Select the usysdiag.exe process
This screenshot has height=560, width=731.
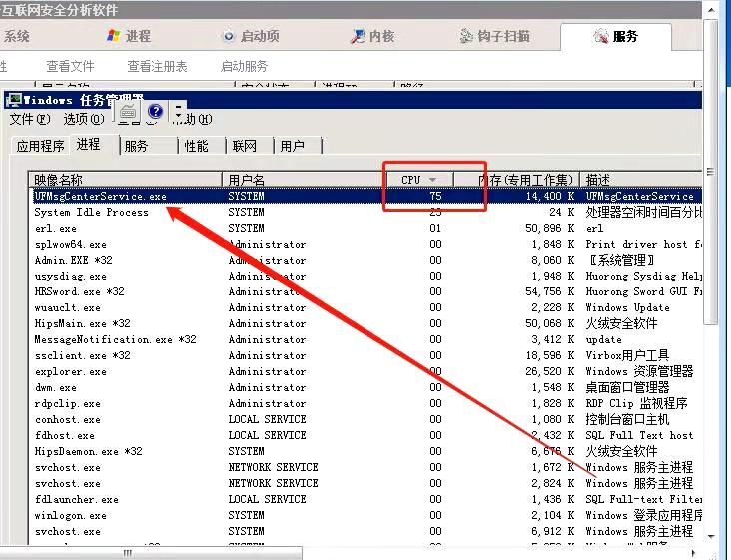365,276
